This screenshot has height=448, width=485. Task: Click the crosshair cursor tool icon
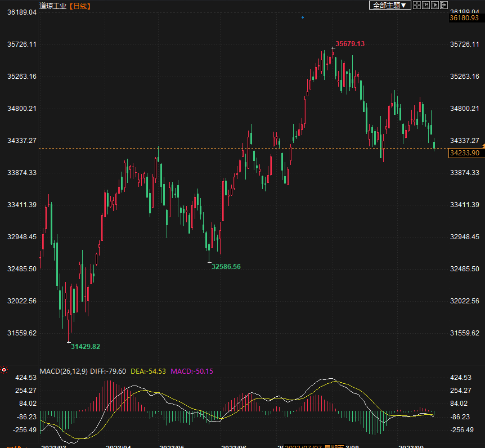click(417, 5)
